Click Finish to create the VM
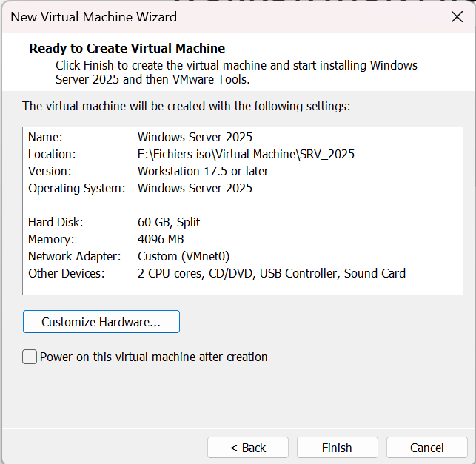 (338, 448)
